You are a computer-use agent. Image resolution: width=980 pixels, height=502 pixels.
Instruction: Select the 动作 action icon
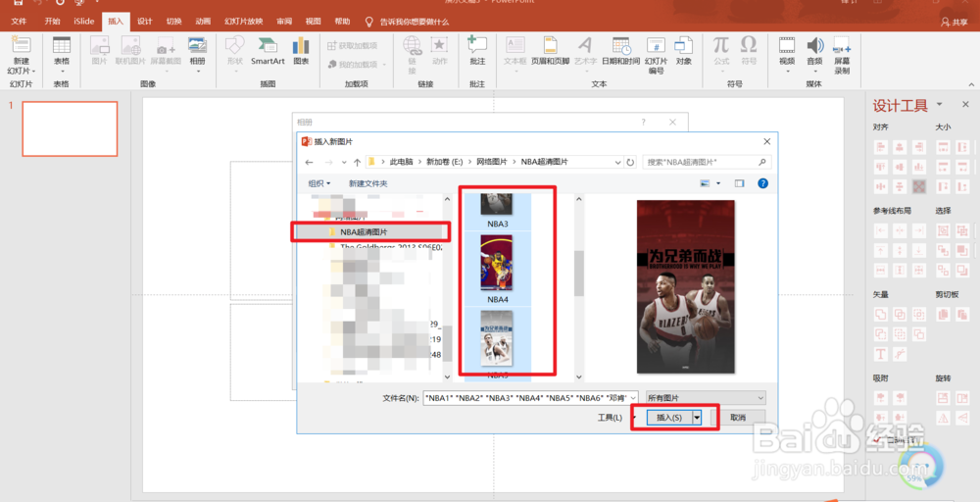(x=439, y=51)
